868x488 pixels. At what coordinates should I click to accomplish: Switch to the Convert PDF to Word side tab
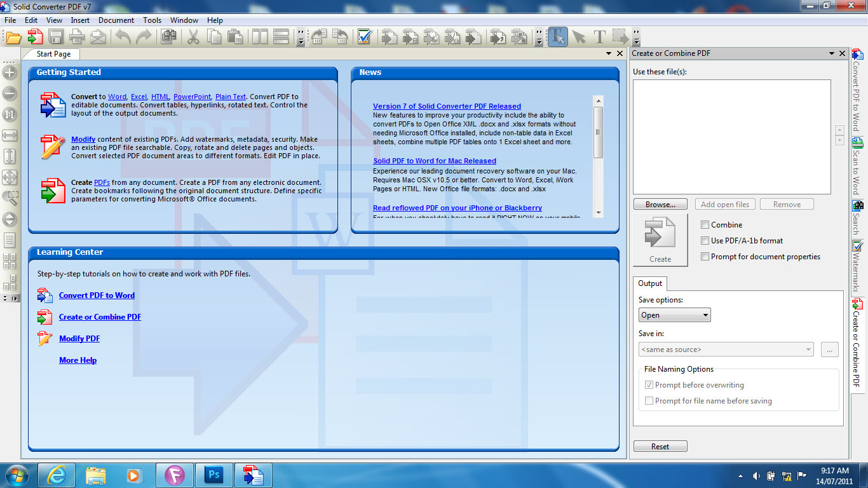[x=857, y=90]
